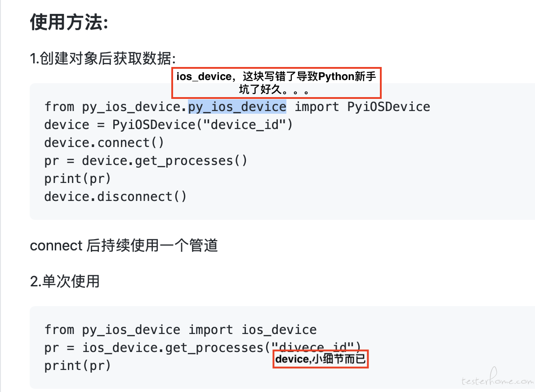Click the second code block background

pyautogui.click(x=282, y=347)
